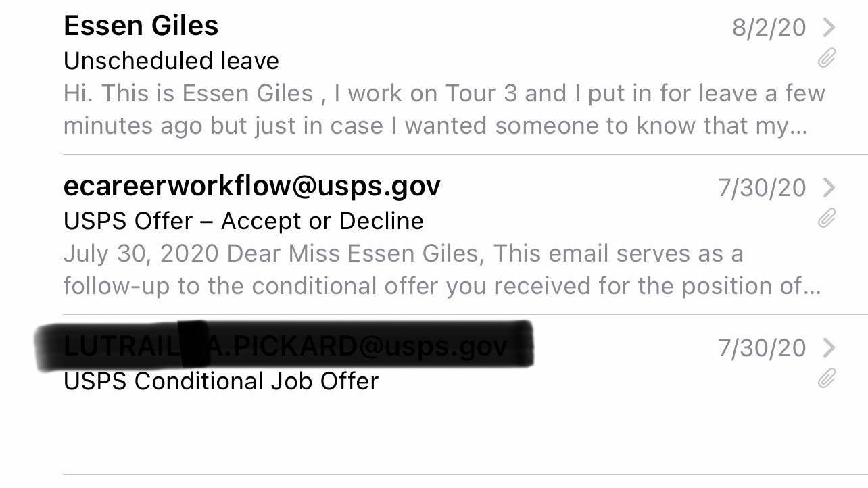Open USPS Offer – Accept or Decline subject
The width and height of the screenshot is (868, 488).
coord(243,221)
